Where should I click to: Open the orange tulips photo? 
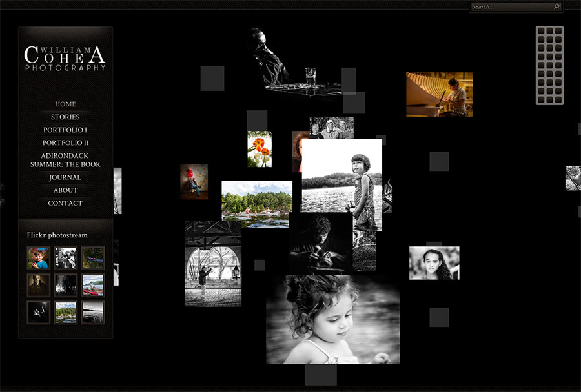[x=260, y=149]
